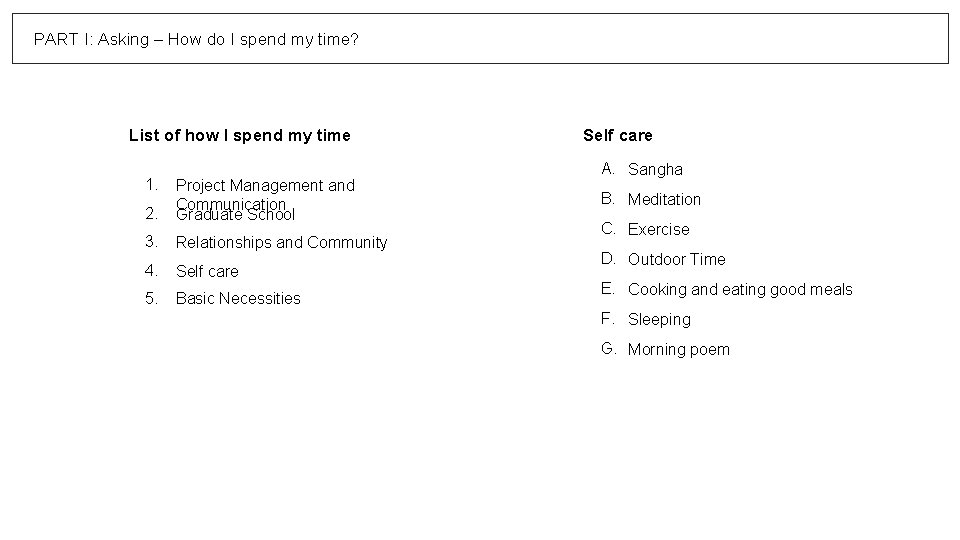Click the 'Self care' bold heading

[617, 135]
